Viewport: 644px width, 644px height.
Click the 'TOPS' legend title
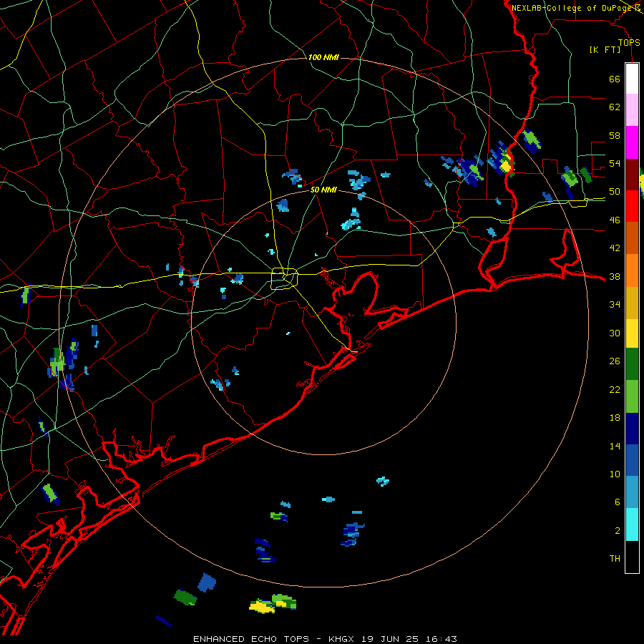pyautogui.click(x=629, y=43)
